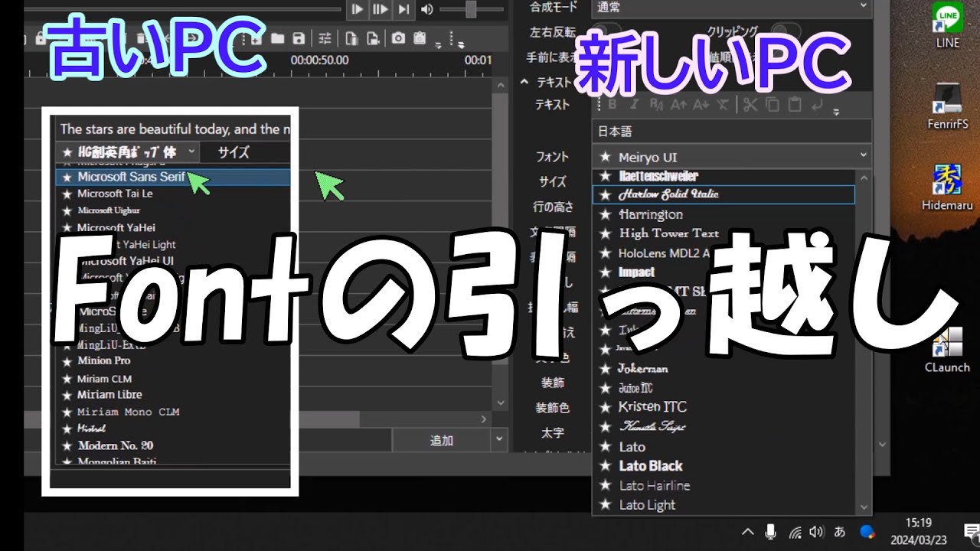The width and height of the screenshot is (980, 551).
Task: Click the scissors cut icon
Action: tap(750, 105)
